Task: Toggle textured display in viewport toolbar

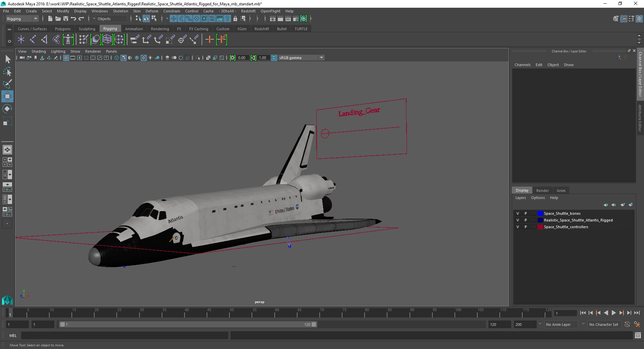Action: tap(144, 58)
